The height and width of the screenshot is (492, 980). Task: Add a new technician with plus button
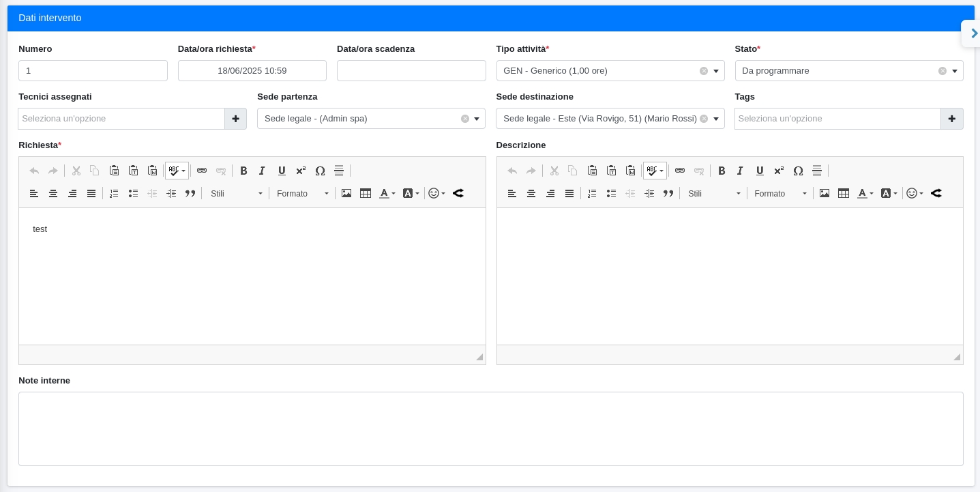tap(235, 119)
